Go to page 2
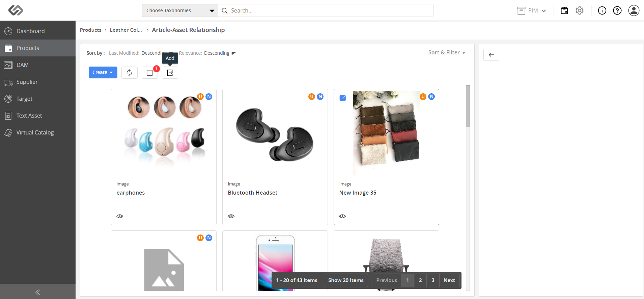The height and width of the screenshot is (299, 644). (x=420, y=280)
